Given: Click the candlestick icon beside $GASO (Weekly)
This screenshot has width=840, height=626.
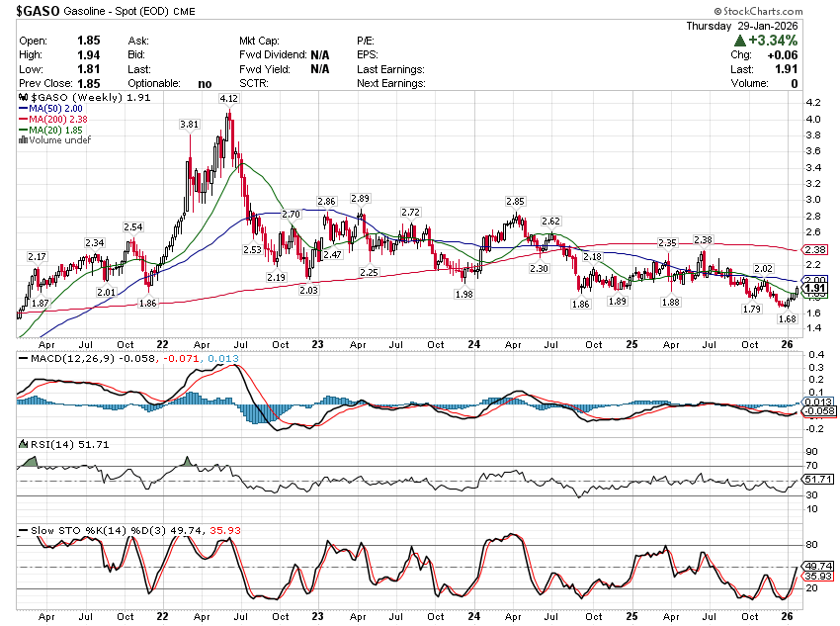Looking at the screenshot, I should coord(23,98).
